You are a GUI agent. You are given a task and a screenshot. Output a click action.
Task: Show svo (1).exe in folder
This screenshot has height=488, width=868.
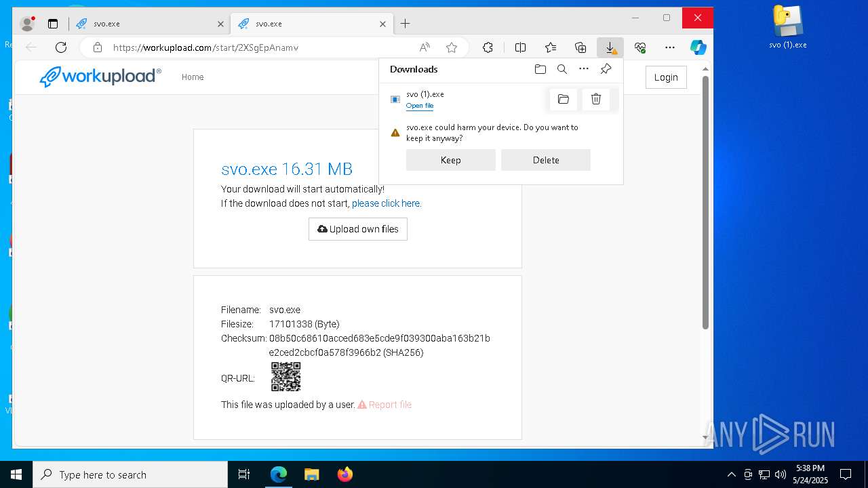564,100
